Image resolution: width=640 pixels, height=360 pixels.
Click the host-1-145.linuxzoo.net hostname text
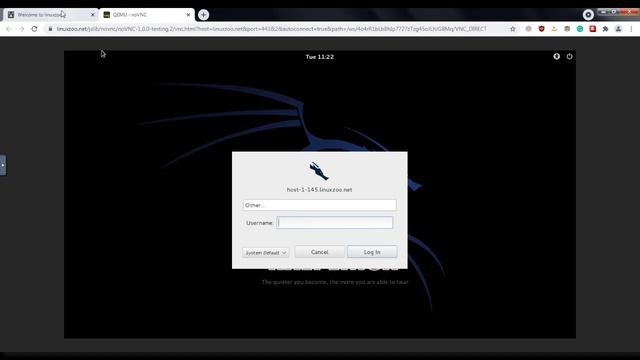tap(319, 190)
